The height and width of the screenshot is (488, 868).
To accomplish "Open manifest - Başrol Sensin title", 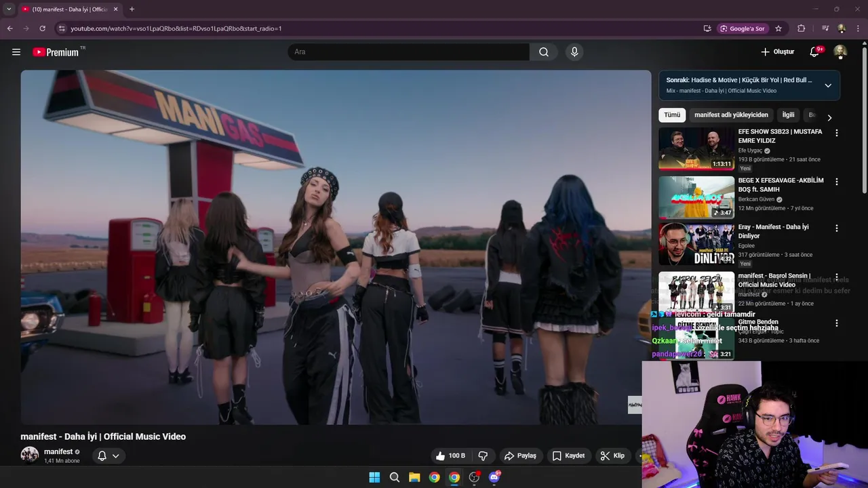I will 774,280.
